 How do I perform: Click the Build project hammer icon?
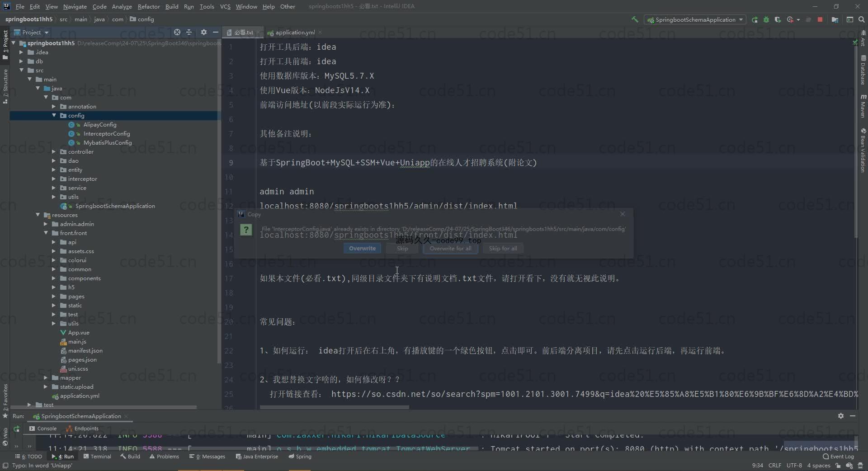coord(635,19)
